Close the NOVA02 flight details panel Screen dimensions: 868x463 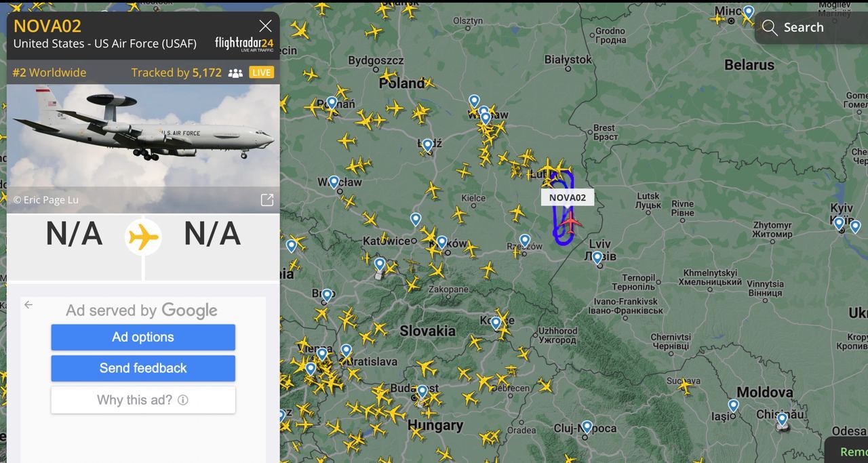pyautogui.click(x=265, y=26)
